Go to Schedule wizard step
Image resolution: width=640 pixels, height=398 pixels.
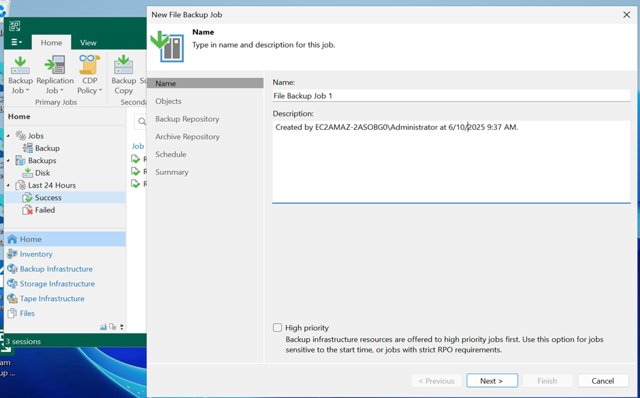171,154
